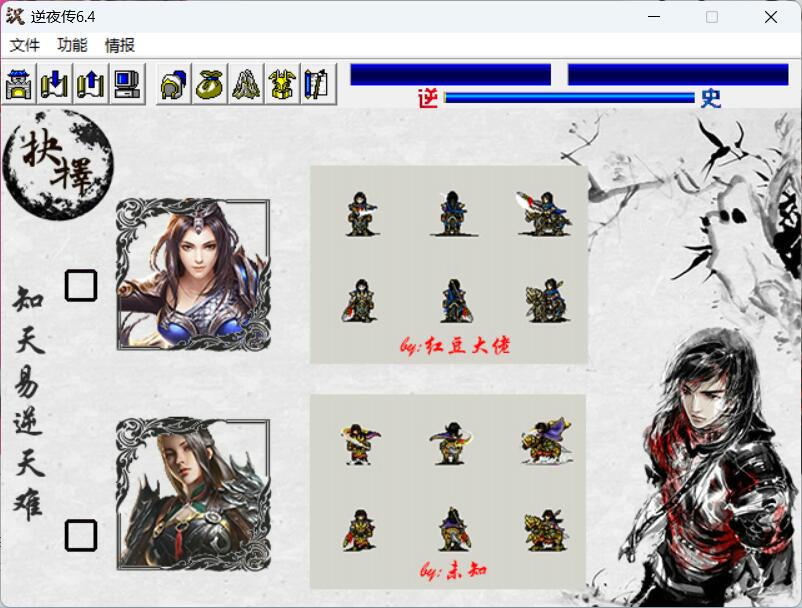
Task: Click the blue 史 label
Action: 711,98
